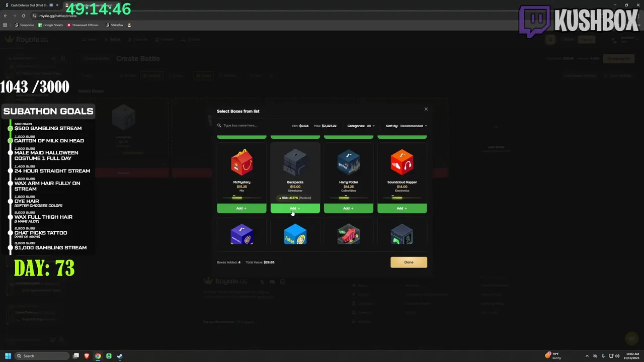Confirm selection with the Done button
Image resolution: width=644 pixels, height=362 pixels.
[409, 262]
